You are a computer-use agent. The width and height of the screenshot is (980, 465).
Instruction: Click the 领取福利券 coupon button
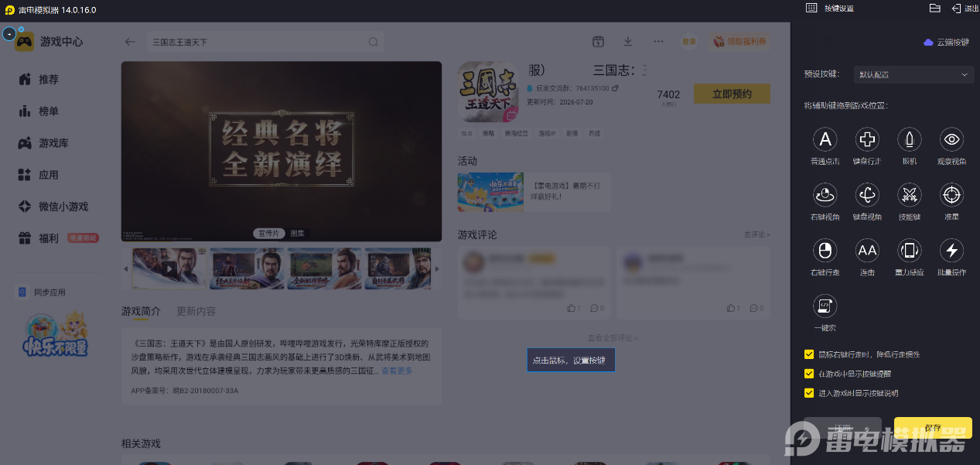pyautogui.click(x=740, y=41)
